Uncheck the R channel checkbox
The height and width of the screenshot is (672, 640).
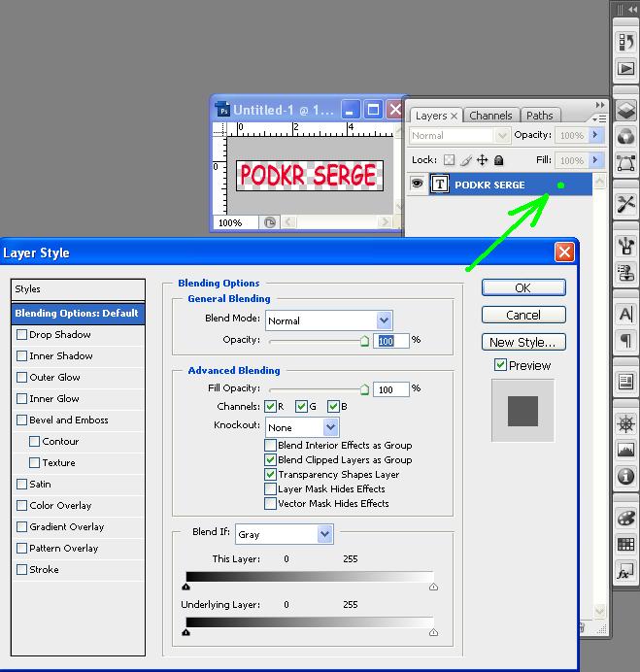tap(270, 406)
